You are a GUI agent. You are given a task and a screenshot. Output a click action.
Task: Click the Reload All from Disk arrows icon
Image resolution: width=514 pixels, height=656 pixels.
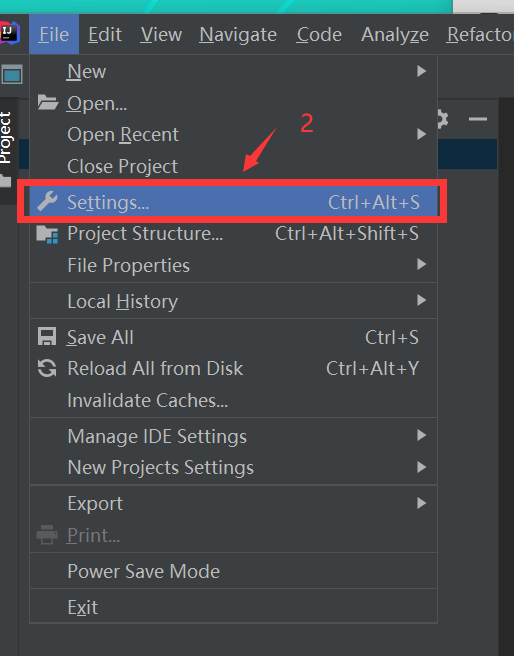pyautogui.click(x=47, y=368)
